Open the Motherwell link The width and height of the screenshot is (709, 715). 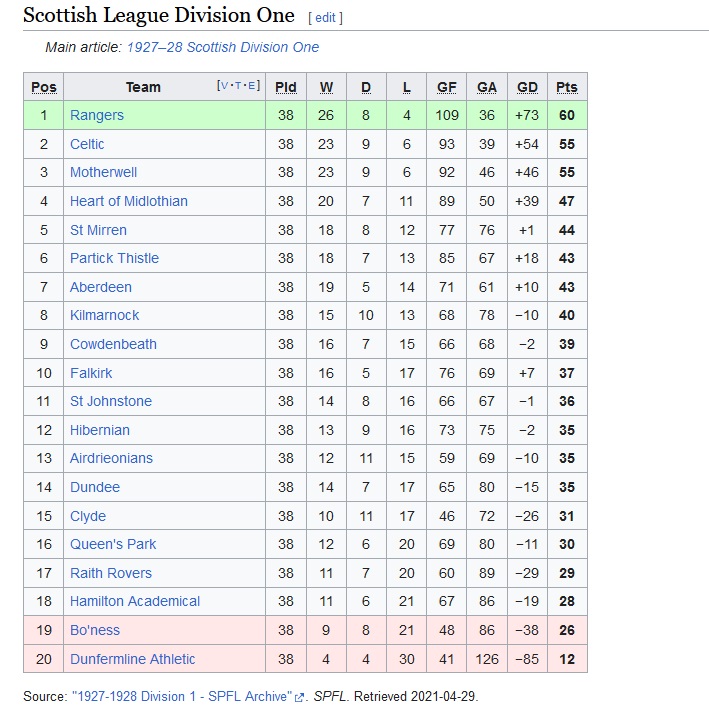point(104,172)
